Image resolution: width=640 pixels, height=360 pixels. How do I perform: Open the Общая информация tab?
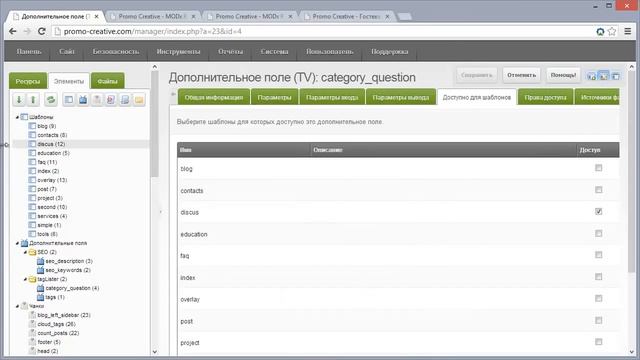214,97
